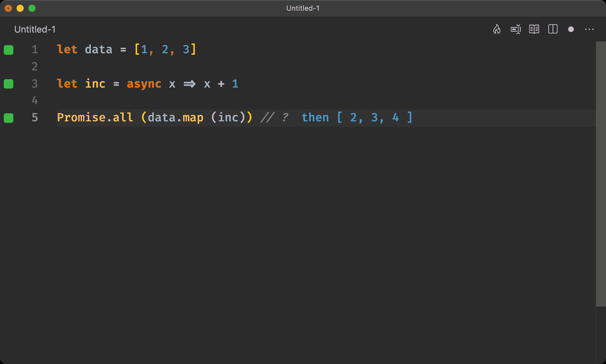Click green coverage marker on line 1
Viewport: 606px width, 364px height.
coord(9,50)
